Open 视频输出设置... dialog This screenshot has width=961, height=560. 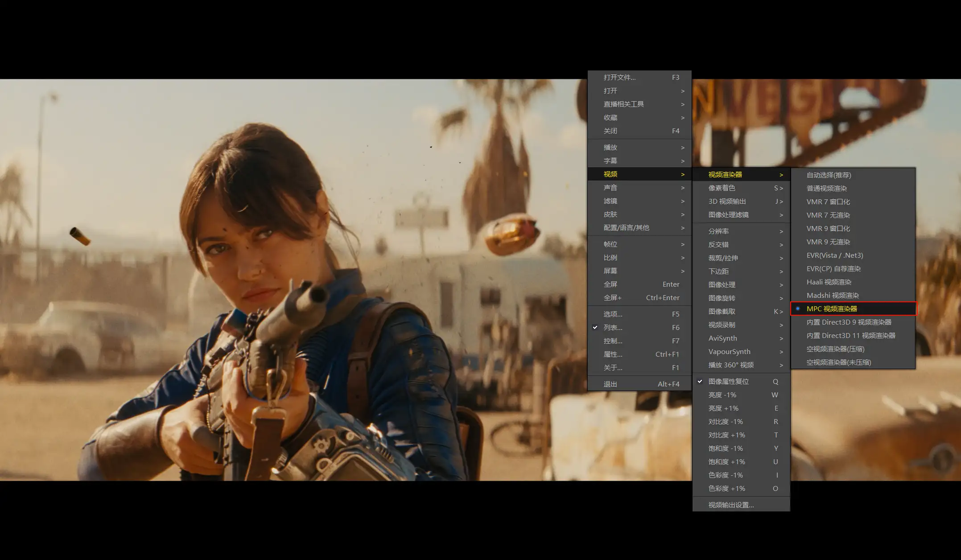click(731, 505)
